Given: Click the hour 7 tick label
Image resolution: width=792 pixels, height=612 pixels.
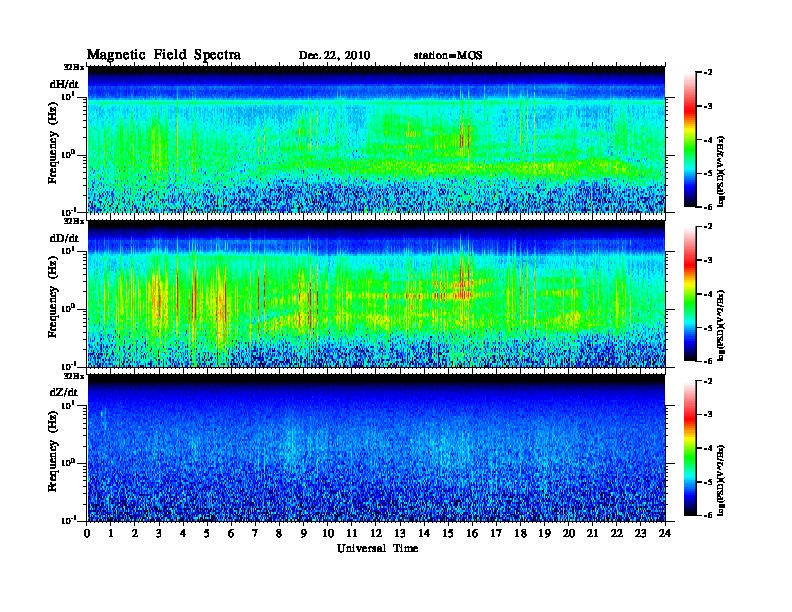Looking at the screenshot, I should click(x=256, y=533).
